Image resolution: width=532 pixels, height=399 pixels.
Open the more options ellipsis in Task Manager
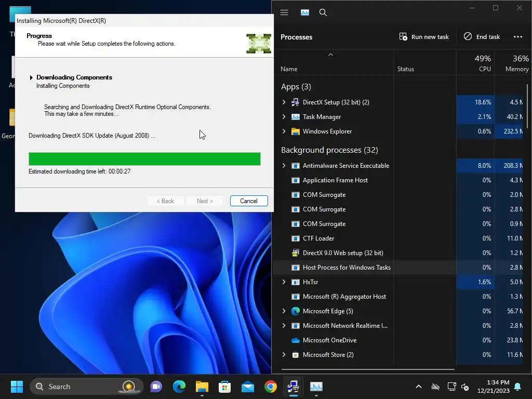[518, 37]
